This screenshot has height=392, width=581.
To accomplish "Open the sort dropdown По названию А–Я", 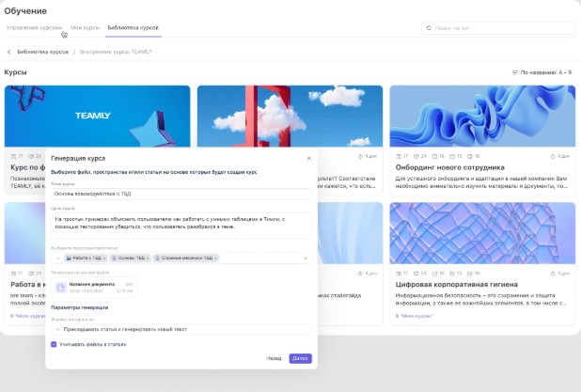I will coord(542,72).
